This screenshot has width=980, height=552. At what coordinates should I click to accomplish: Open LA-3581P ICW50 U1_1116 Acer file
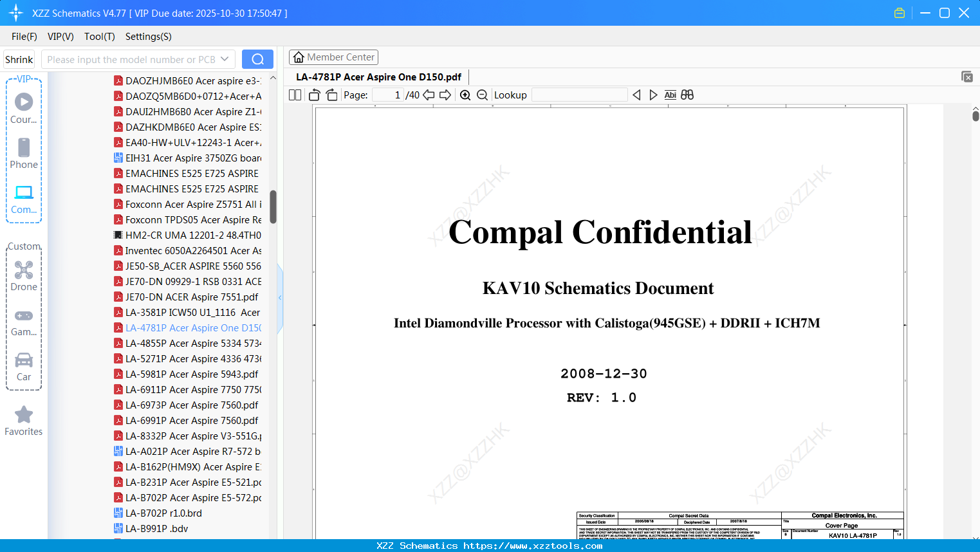pyautogui.click(x=187, y=313)
